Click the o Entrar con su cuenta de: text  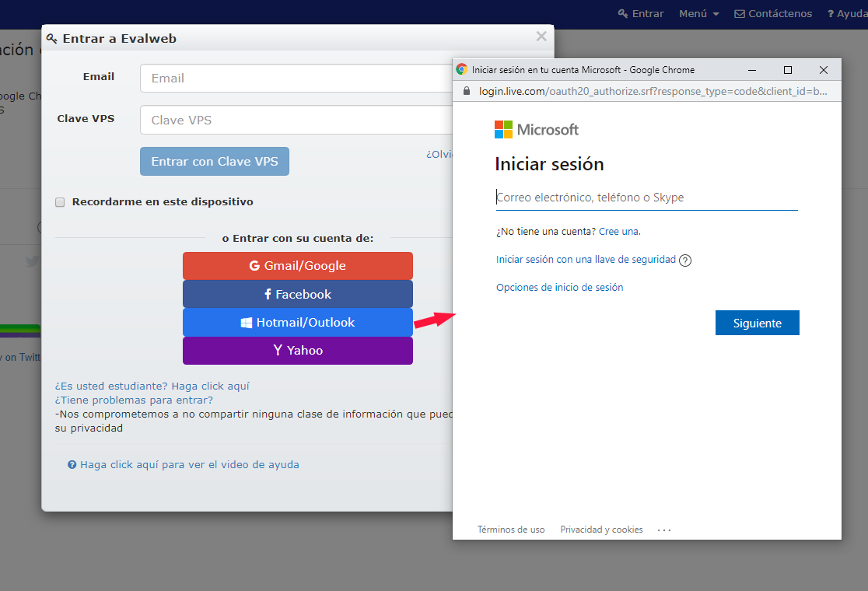pos(298,239)
